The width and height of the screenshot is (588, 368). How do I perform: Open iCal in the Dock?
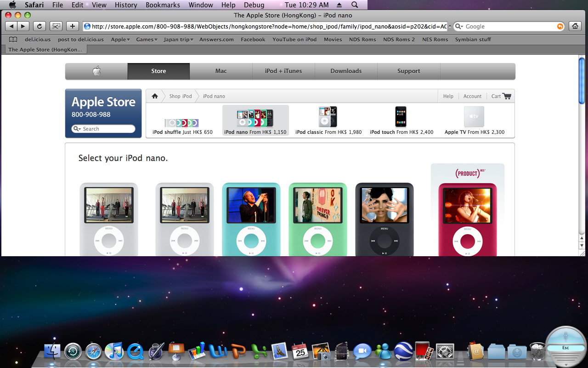(300, 351)
